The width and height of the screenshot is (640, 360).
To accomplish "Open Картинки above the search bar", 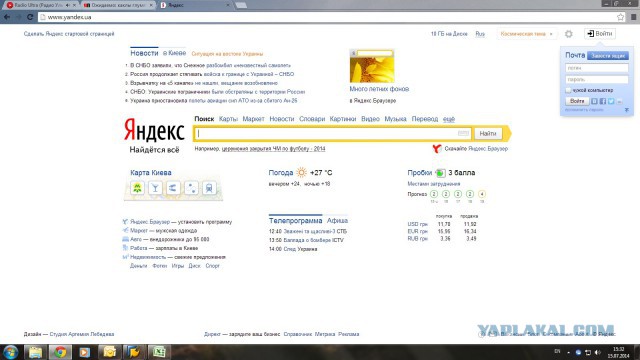I will [x=343, y=119].
